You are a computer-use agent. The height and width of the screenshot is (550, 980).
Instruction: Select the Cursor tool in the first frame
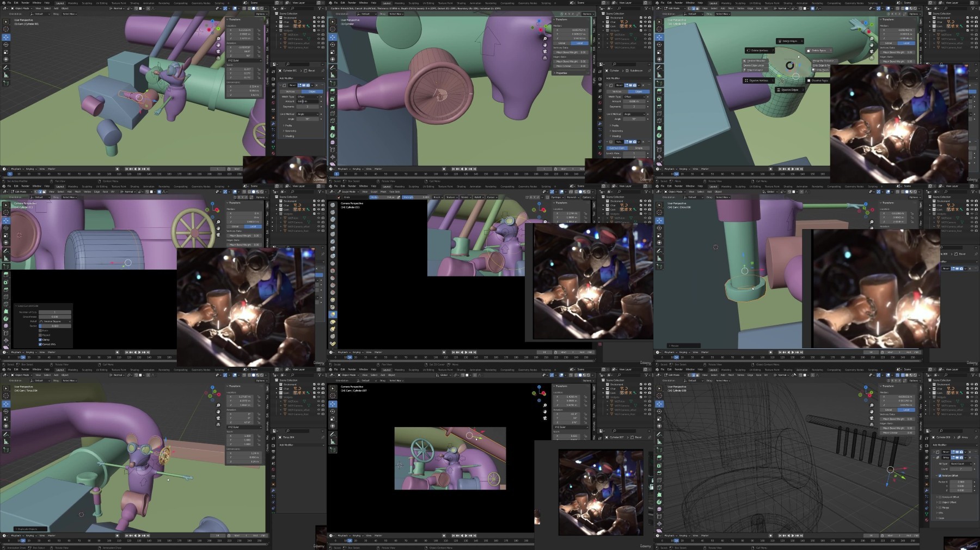point(6,29)
